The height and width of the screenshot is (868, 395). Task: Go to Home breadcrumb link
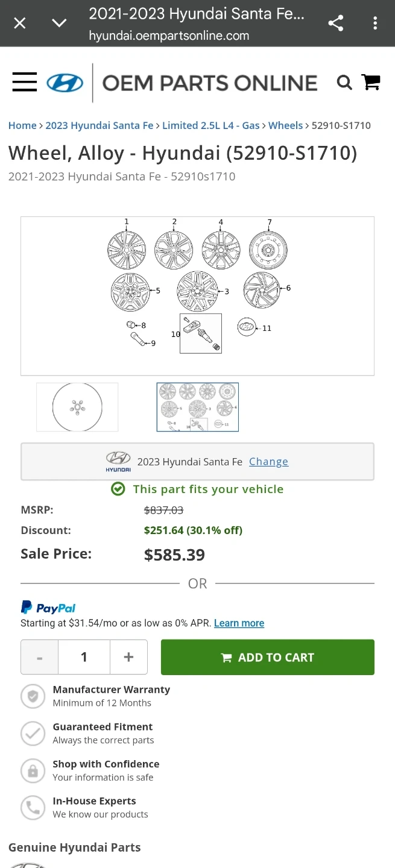pos(22,125)
